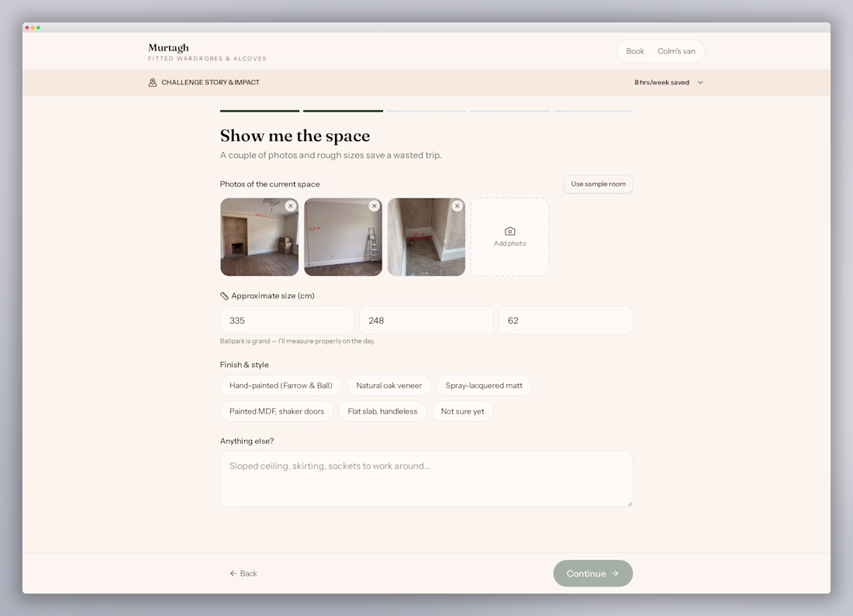The image size is (853, 616).
Task: Remove the alcove corner photo
Action: pyautogui.click(x=458, y=206)
